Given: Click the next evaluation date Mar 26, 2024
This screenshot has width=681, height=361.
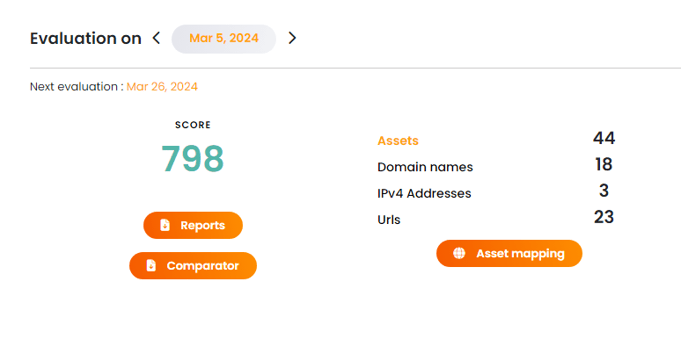Looking at the screenshot, I should [x=162, y=87].
